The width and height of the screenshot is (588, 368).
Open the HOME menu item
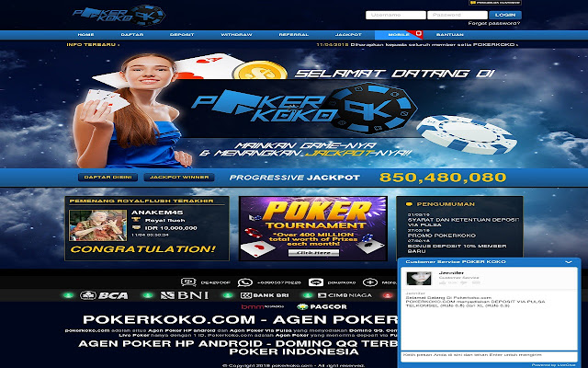pyautogui.click(x=85, y=35)
